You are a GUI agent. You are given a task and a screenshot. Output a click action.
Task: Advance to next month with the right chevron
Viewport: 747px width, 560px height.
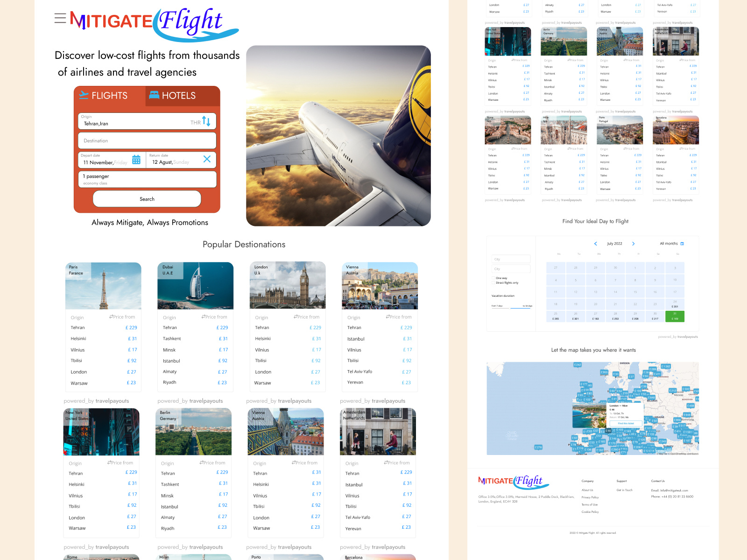point(634,244)
